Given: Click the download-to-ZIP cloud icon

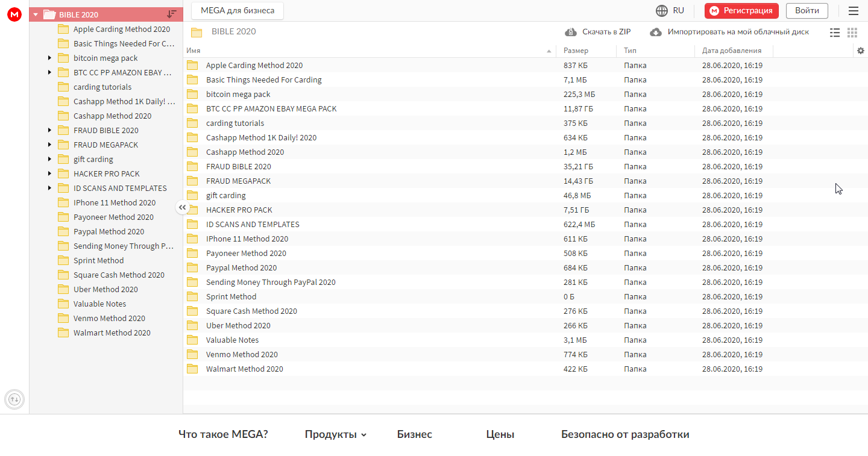Looking at the screenshot, I should coord(570,31).
